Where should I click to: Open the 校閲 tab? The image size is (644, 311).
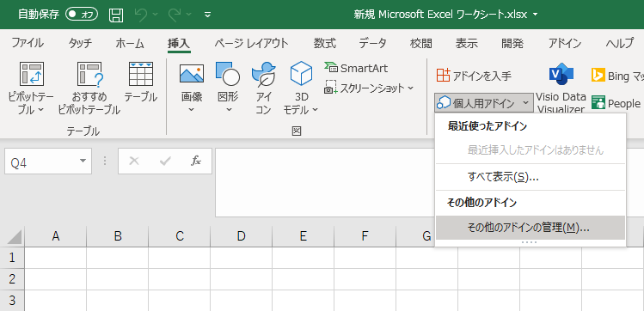click(x=421, y=43)
